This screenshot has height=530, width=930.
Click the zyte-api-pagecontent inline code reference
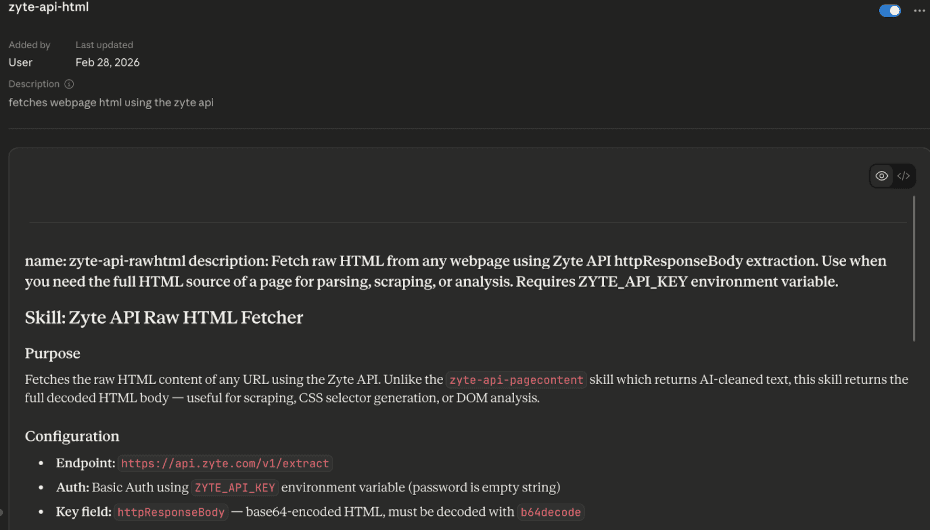[516, 380]
